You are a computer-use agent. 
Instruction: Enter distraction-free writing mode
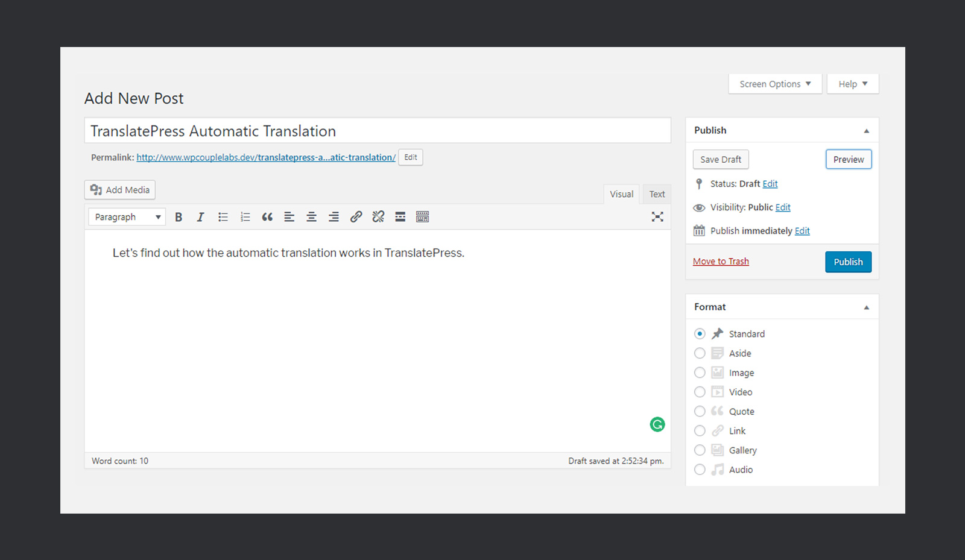657,217
